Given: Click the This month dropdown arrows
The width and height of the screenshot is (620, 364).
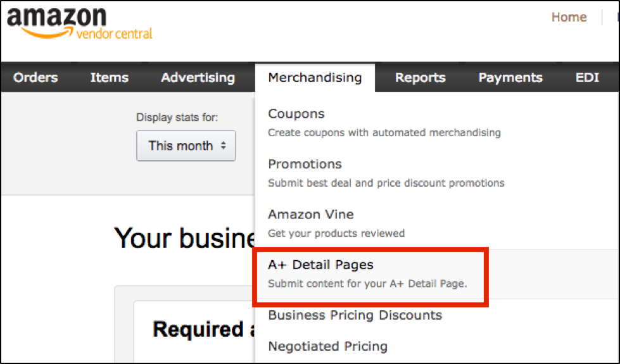Looking at the screenshot, I should pyautogui.click(x=224, y=146).
